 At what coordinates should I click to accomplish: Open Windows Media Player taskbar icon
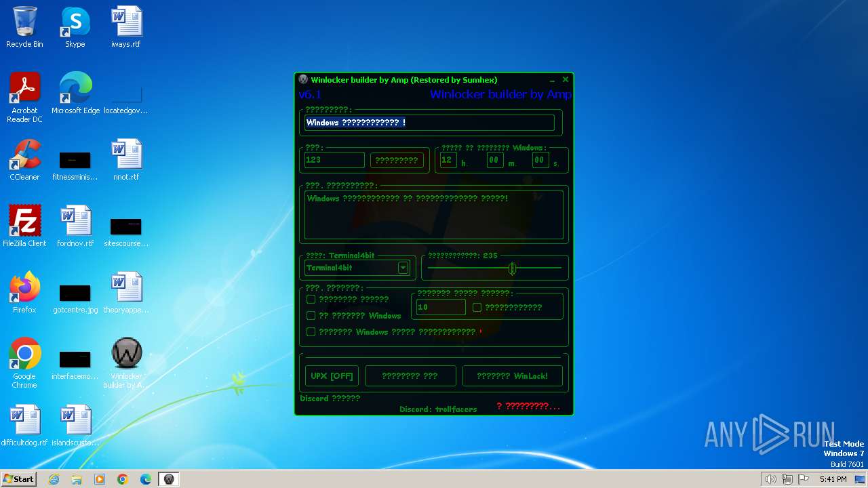[x=100, y=479]
